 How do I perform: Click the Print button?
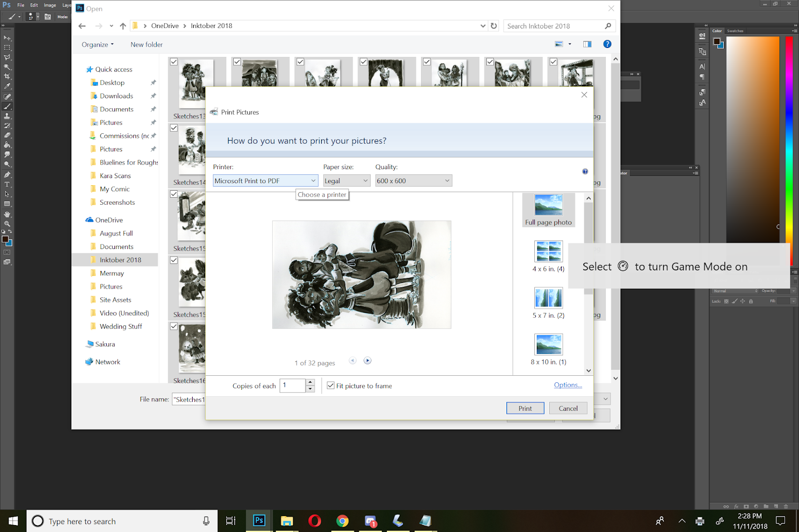[525, 408]
